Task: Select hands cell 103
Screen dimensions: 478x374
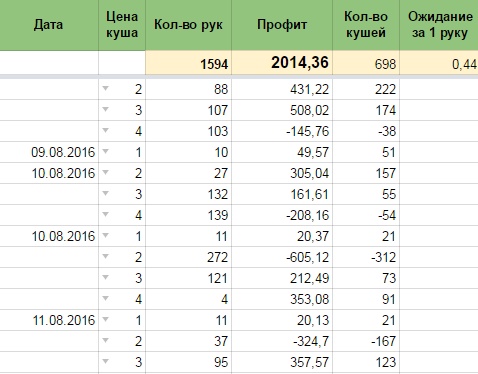Action: [x=188, y=131]
